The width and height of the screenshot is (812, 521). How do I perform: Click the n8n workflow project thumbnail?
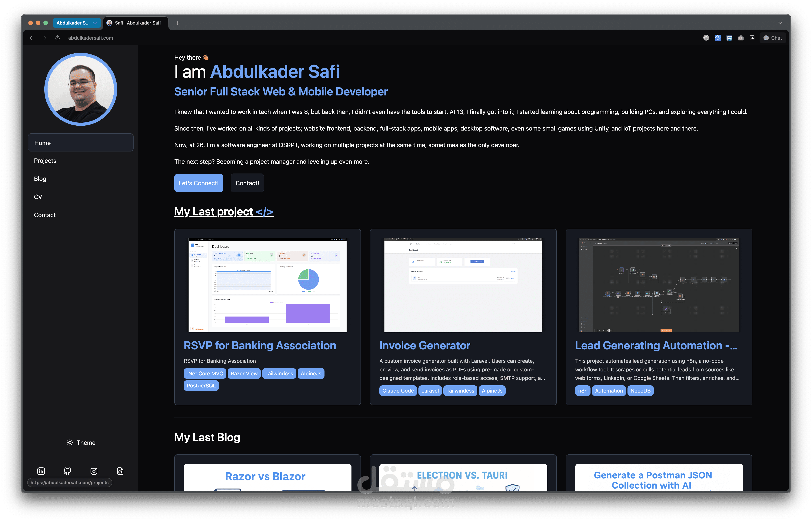click(659, 285)
